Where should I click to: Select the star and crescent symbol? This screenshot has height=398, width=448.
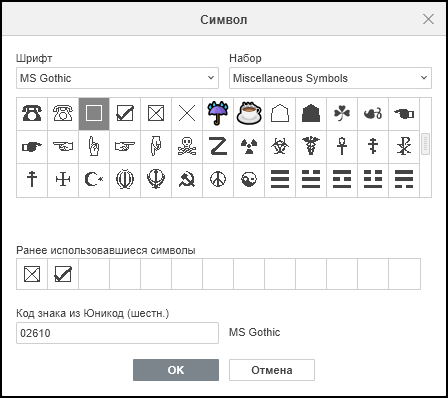[x=94, y=180]
